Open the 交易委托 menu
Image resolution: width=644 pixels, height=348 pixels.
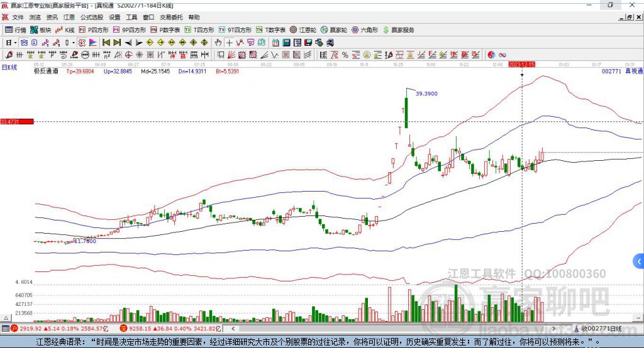click(x=171, y=17)
